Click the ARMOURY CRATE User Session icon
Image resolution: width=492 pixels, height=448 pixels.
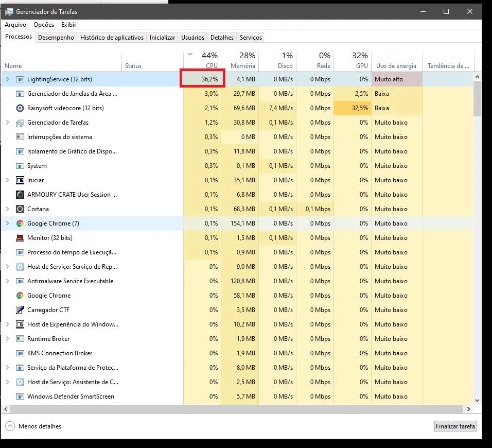[20, 195]
